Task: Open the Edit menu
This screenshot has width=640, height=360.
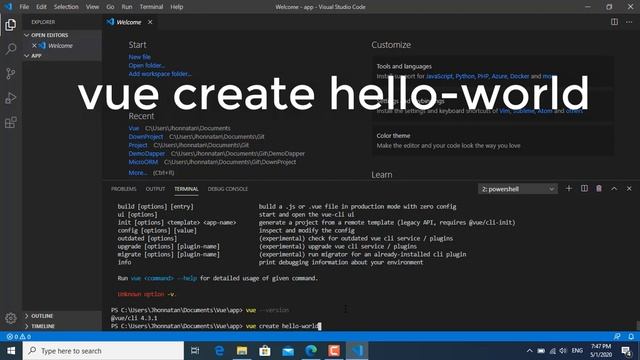Action: pyautogui.click(x=41, y=7)
